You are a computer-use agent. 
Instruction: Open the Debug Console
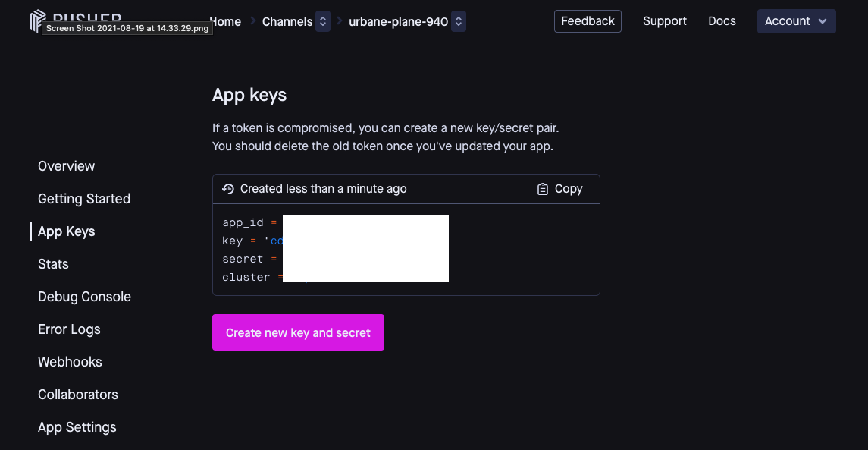pos(84,296)
